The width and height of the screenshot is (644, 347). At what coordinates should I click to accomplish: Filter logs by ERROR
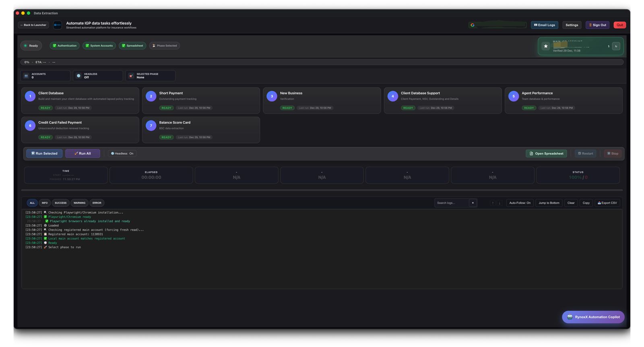click(97, 203)
